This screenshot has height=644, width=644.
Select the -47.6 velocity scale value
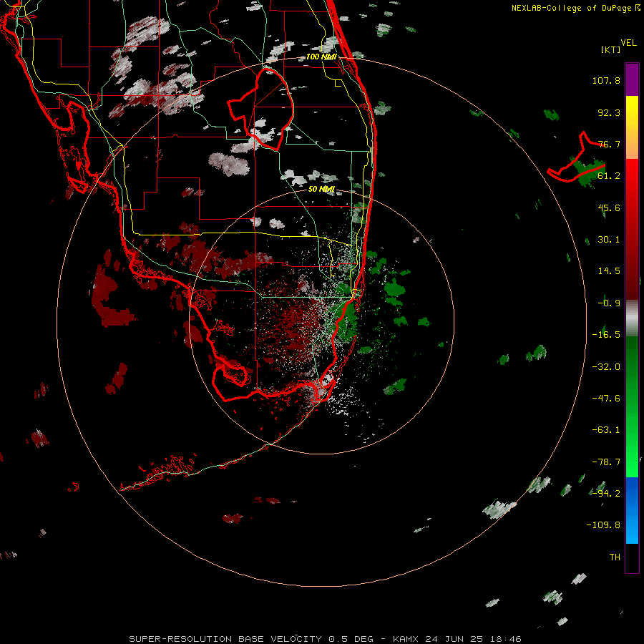[x=606, y=399]
